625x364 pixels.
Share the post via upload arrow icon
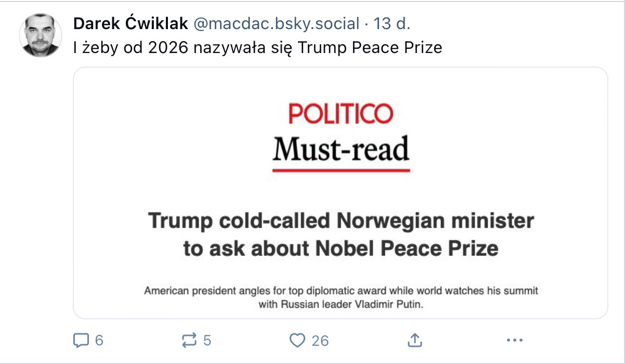(414, 341)
